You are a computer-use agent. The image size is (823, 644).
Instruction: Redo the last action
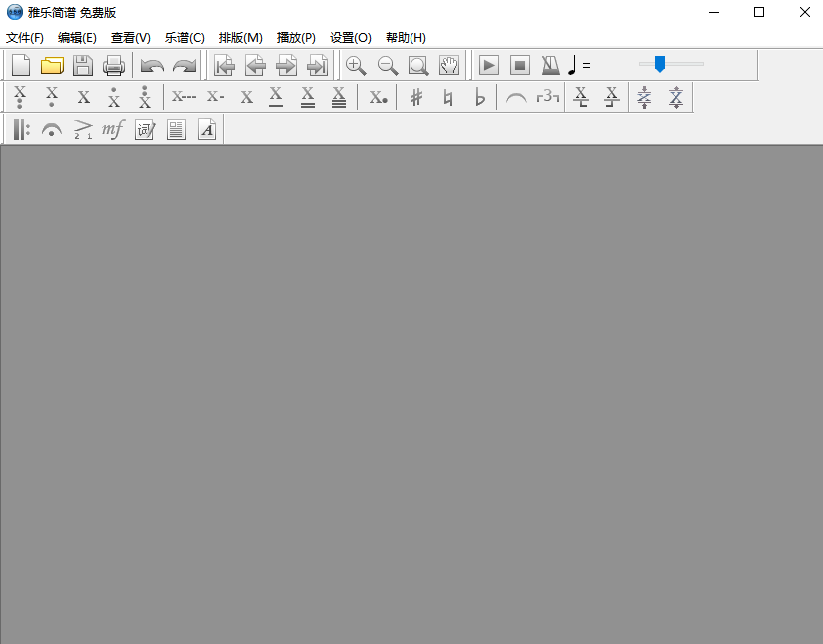(x=184, y=66)
